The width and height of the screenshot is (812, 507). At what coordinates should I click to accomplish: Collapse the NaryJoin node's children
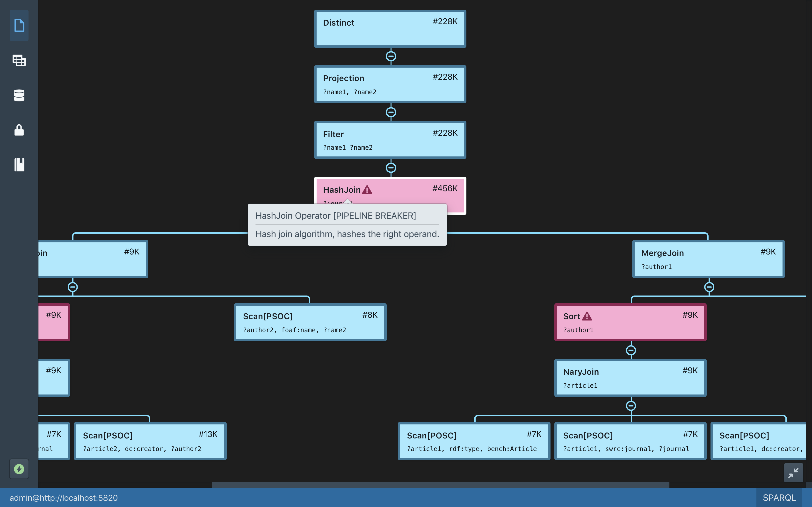click(631, 406)
